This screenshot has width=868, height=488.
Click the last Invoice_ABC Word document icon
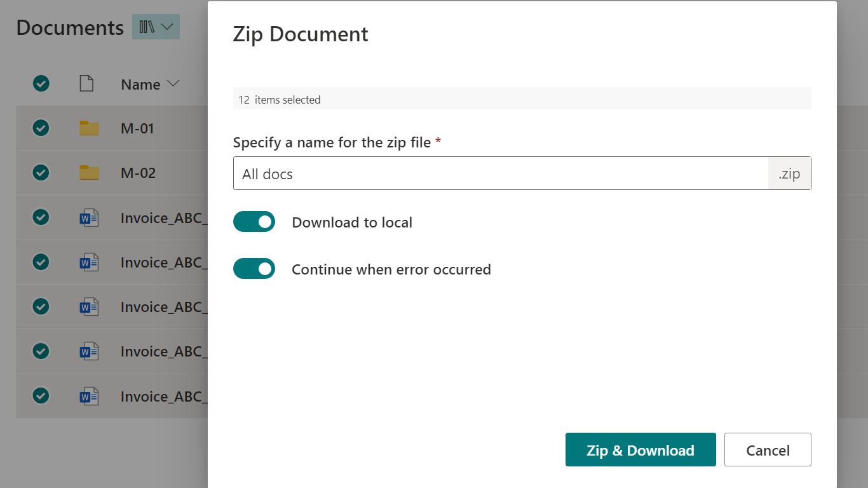[89, 396]
